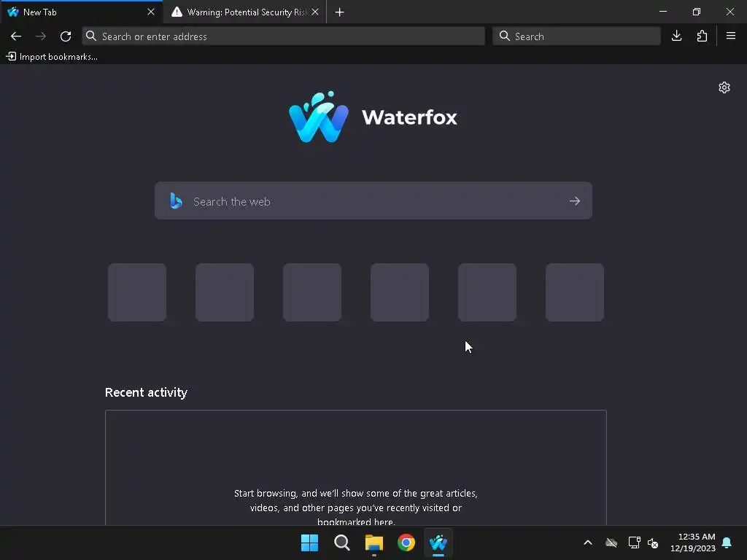The image size is (747, 560).
Task: Switch to Warning: Potential Security Risk tab
Action: pos(245,12)
